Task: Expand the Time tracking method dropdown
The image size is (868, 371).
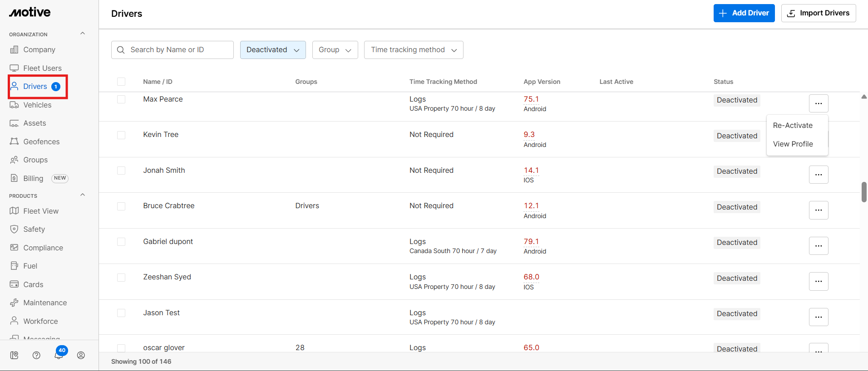Action: (413, 50)
